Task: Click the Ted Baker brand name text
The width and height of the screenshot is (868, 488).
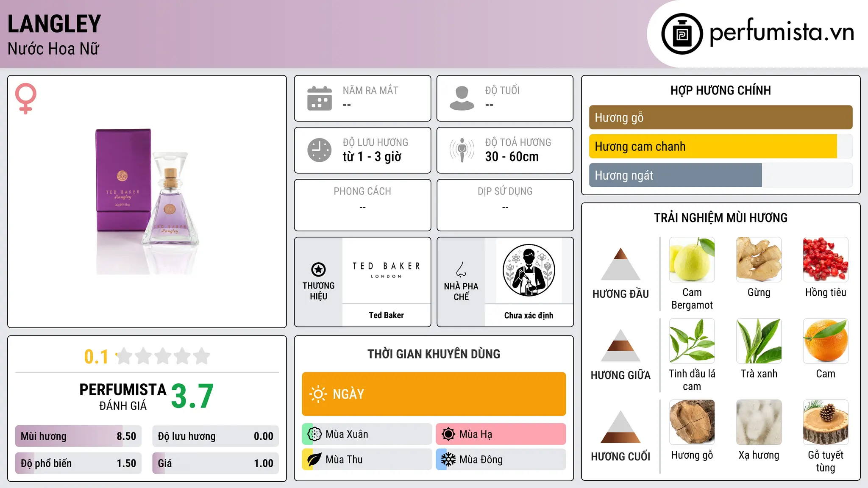Action: [386, 315]
